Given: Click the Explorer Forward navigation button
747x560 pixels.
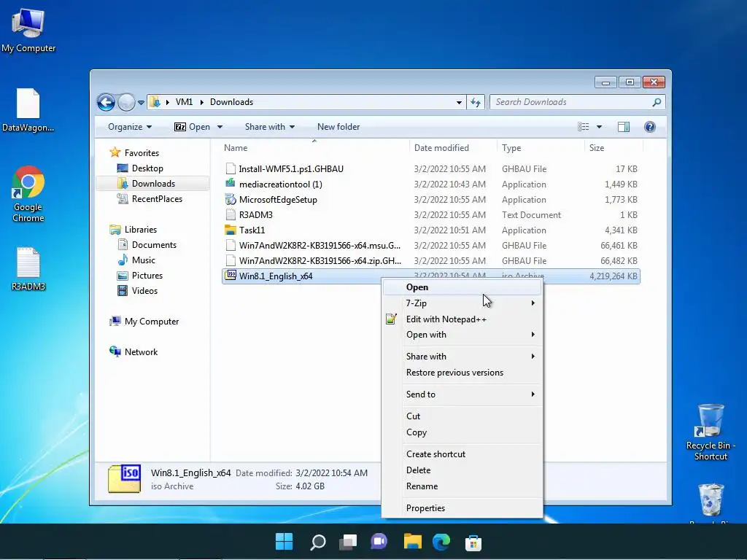Looking at the screenshot, I should click(x=126, y=102).
